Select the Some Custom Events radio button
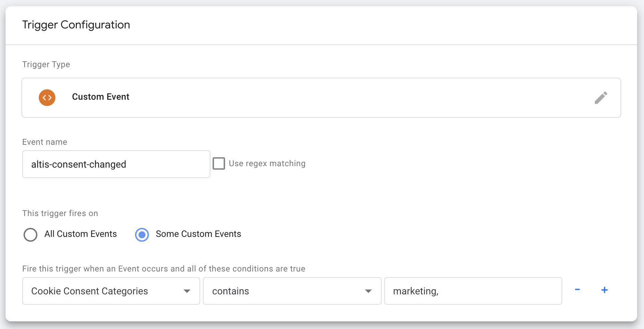The height and width of the screenshot is (329, 644). (x=142, y=234)
